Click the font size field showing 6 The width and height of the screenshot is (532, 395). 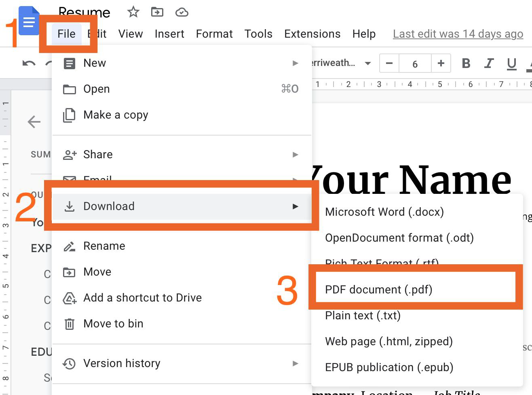pyautogui.click(x=415, y=64)
